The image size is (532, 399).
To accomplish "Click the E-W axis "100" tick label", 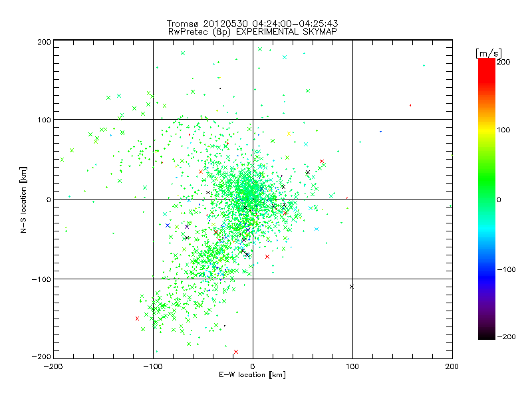I will (352, 367).
